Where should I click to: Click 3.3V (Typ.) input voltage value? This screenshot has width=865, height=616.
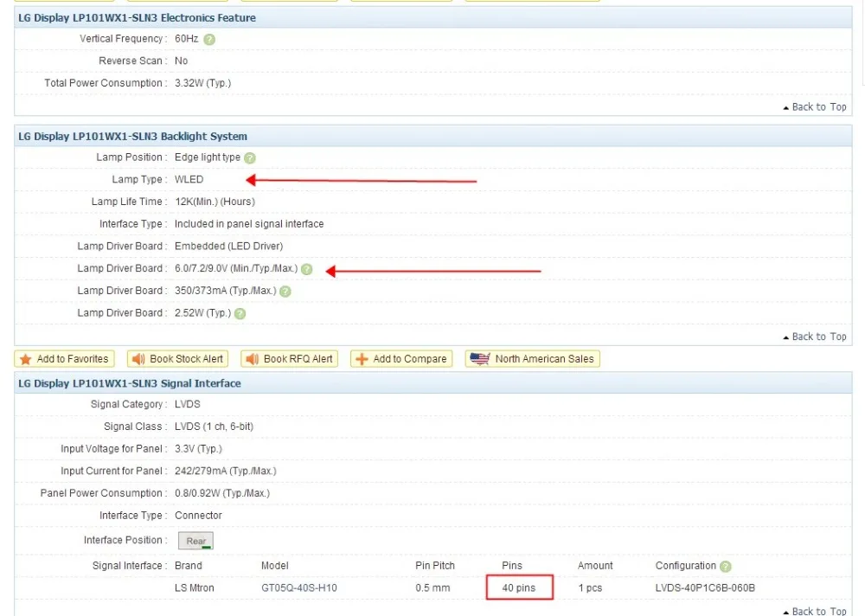coord(199,449)
